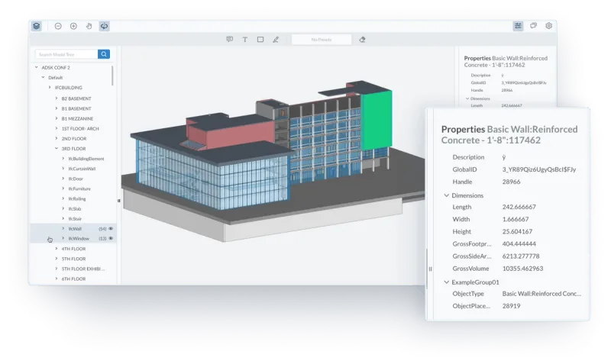This screenshot has width=611, height=364.
Task: Expand the B1 MEZZANINE node
Action: (56, 118)
